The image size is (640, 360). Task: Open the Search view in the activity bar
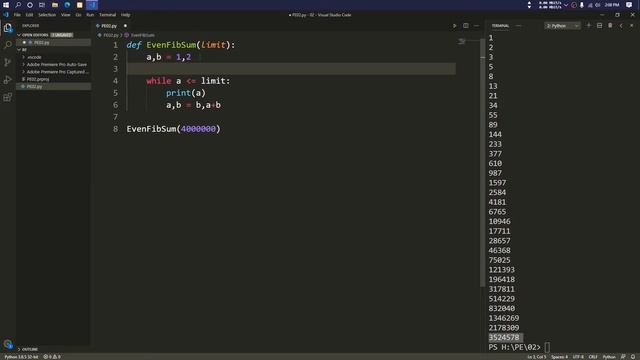pos(8,45)
